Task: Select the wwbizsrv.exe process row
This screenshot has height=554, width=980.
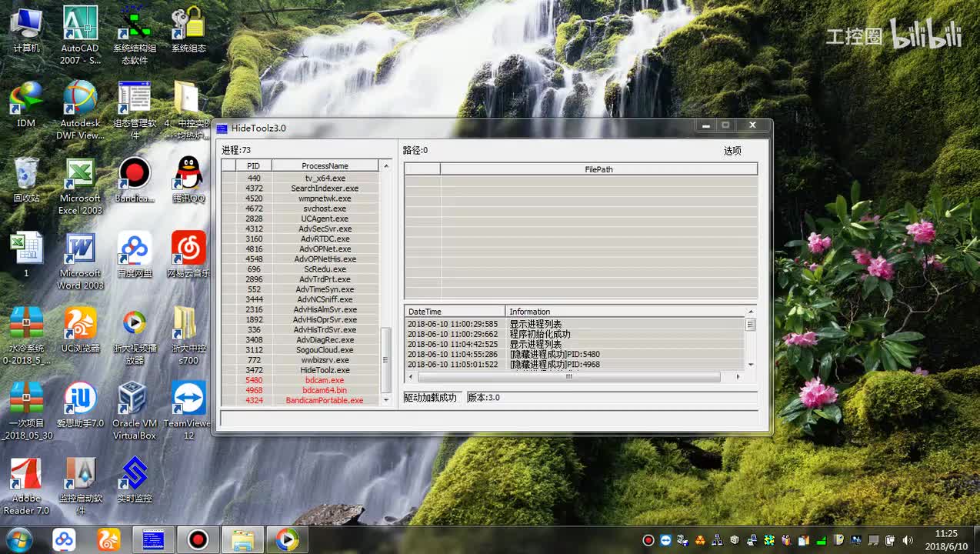Action: (x=301, y=360)
